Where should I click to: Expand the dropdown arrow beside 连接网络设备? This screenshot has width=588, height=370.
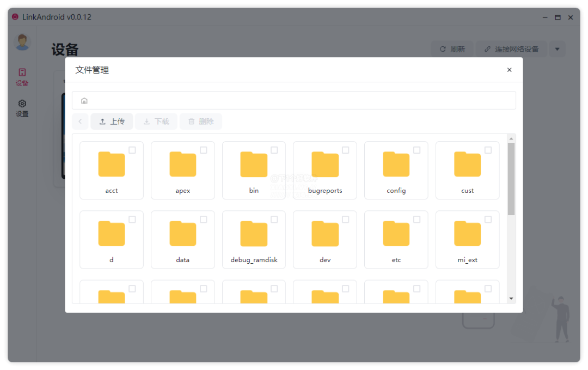(x=558, y=49)
